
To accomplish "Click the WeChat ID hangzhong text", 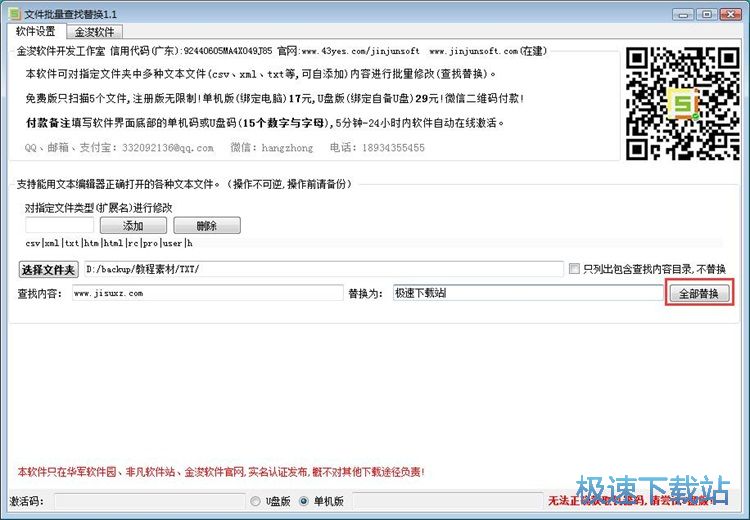I will (287, 148).
